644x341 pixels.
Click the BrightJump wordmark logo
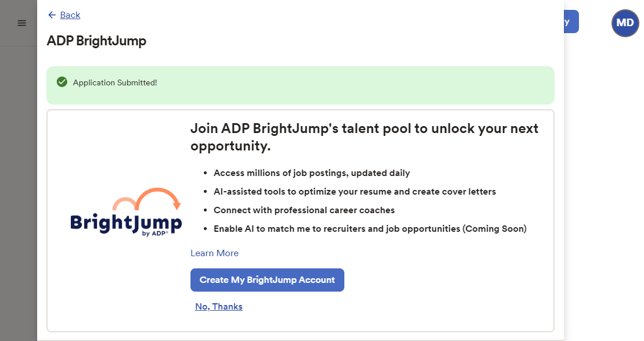tap(125, 222)
